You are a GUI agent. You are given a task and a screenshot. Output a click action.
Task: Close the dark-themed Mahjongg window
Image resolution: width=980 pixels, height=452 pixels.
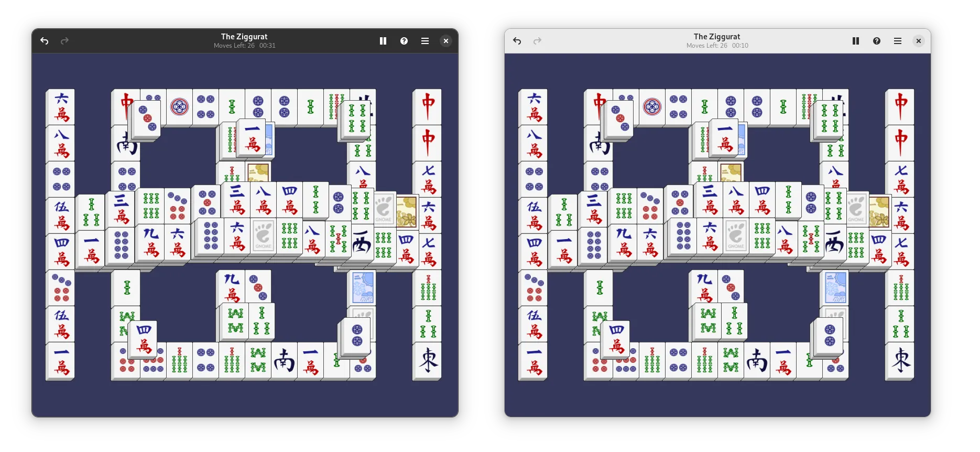(446, 41)
